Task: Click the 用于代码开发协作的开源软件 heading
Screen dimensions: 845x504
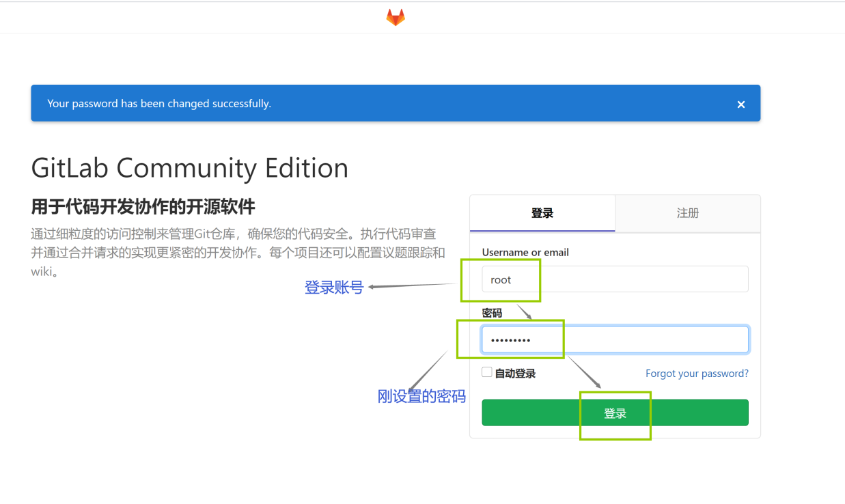Action: [x=143, y=206]
